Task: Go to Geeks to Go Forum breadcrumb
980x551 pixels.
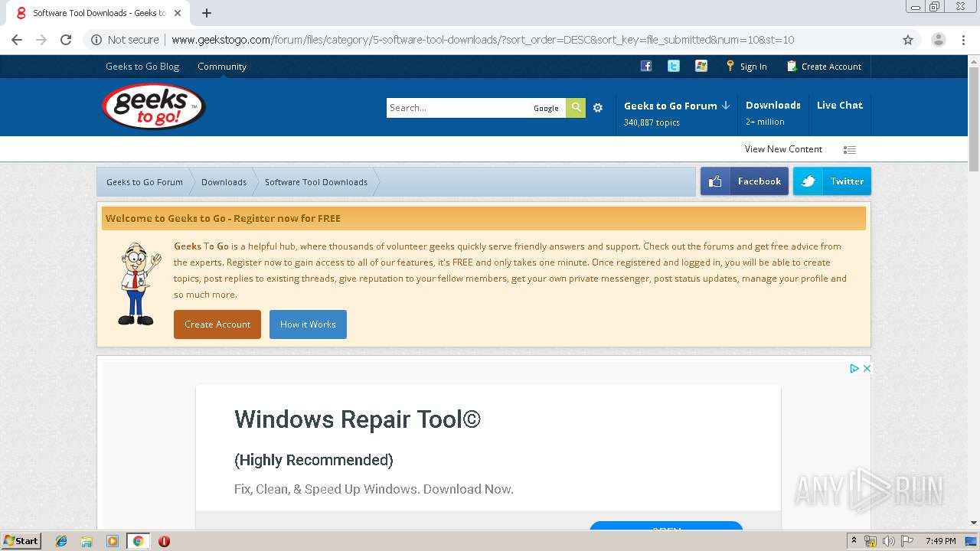Action: [x=145, y=182]
